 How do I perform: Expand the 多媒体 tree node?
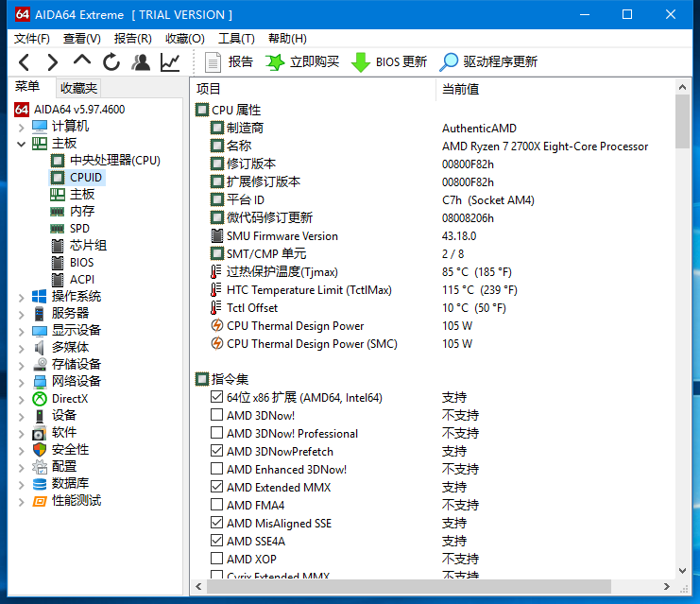click(x=21, y=348)
